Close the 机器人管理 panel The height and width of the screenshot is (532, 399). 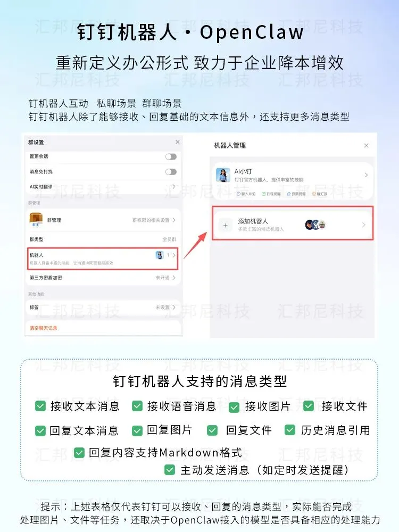pyautogui.click(x=366, y=146)
